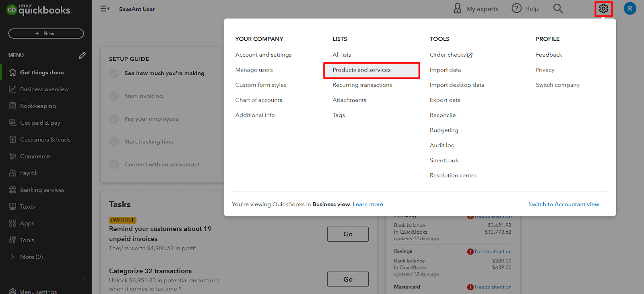Open Account and settings
Screen dimensions: 644x294
[263, 55]
